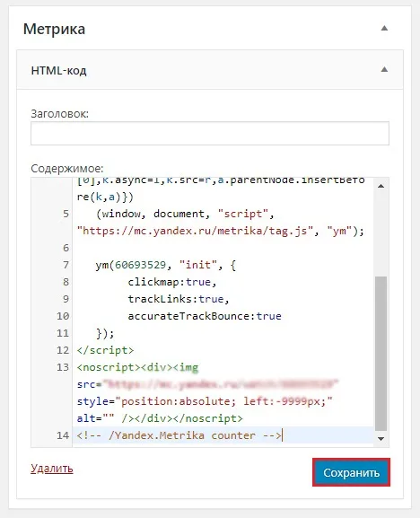Collapse the Метрика widget area arrow
The image size is (420, 518).
[x=384, y=29]
